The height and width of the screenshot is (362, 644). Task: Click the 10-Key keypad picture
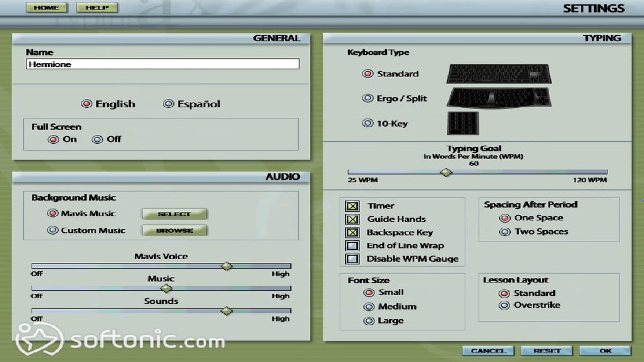(x=463, y=123)
